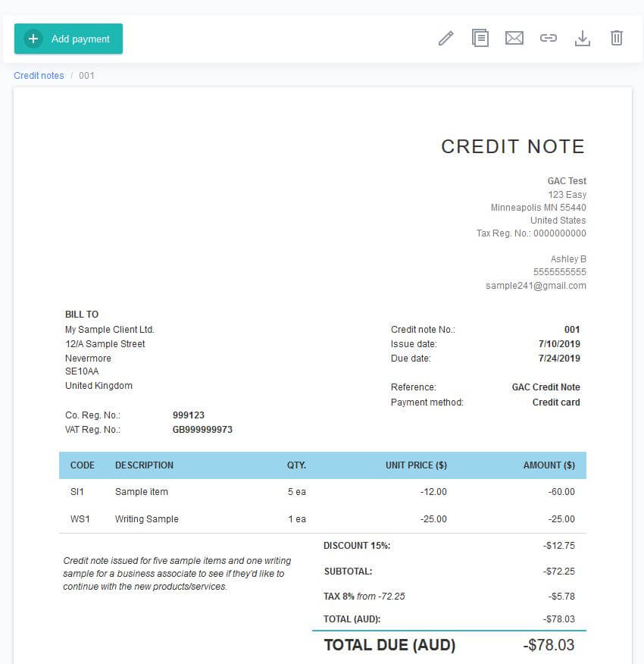Select the due date 7/24/2019

[x=562, y=358]
